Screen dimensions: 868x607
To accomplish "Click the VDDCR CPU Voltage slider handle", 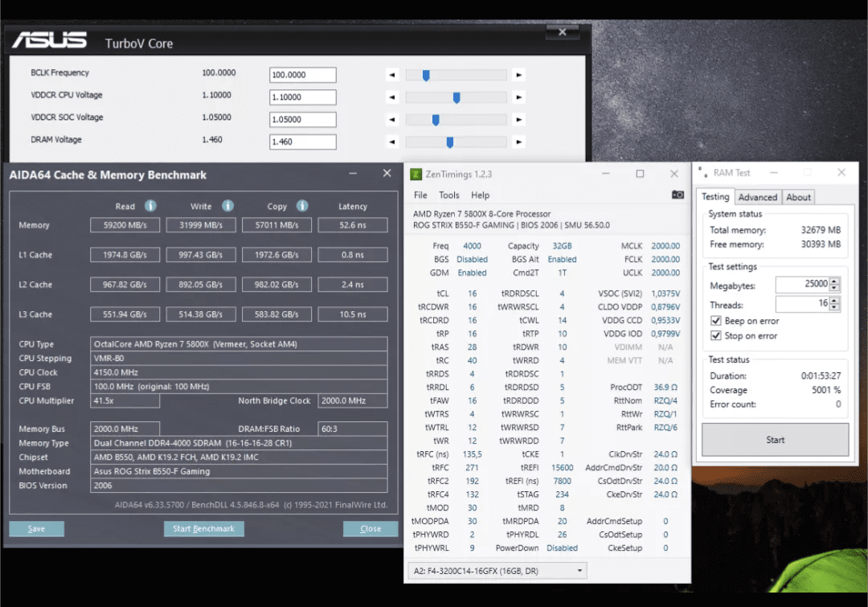I will (x=457, y=98).
